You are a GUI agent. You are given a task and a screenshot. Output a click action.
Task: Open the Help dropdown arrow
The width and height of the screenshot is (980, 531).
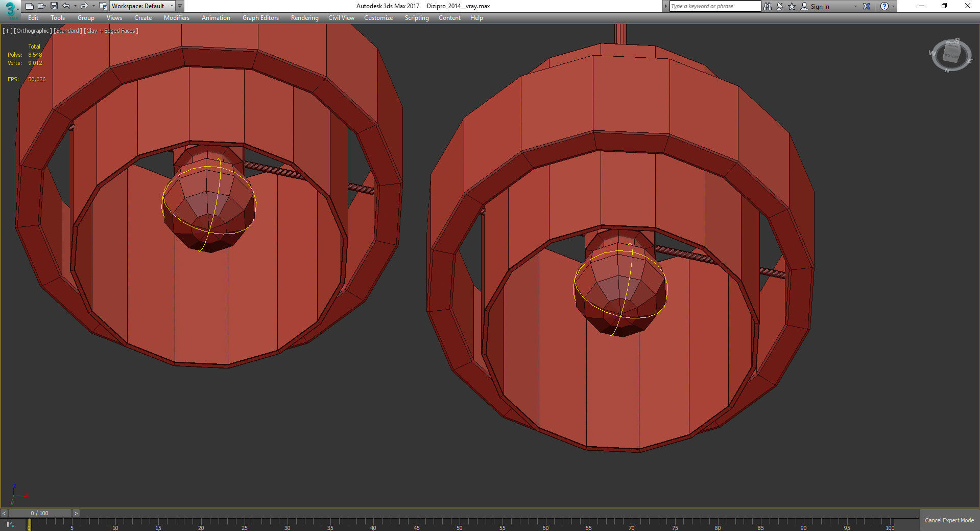coord(893,6)
